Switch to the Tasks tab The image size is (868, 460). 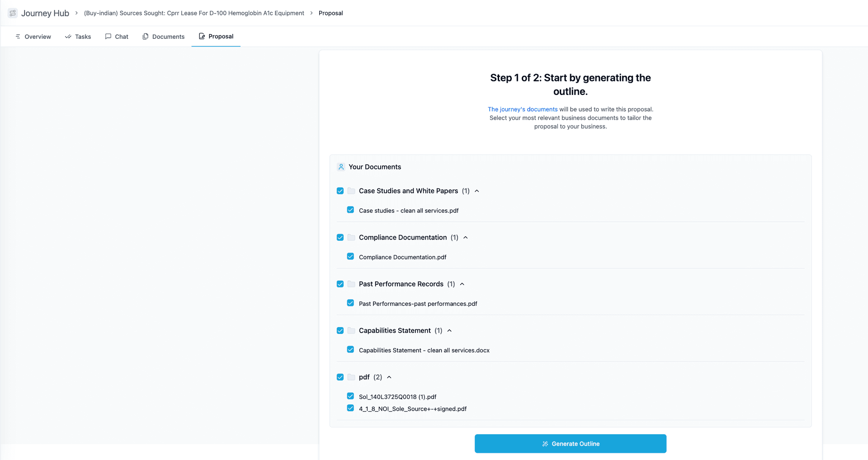[78, 37]
